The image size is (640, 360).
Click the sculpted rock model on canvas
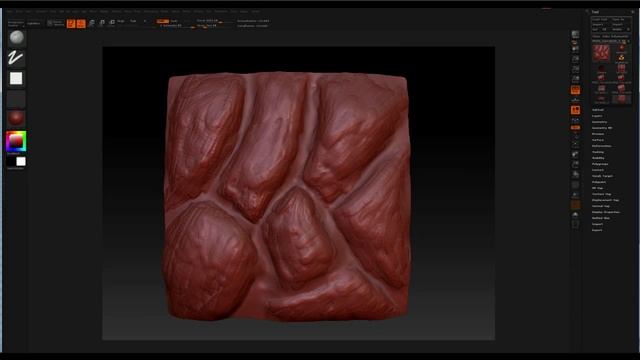(x=287, y=196)
